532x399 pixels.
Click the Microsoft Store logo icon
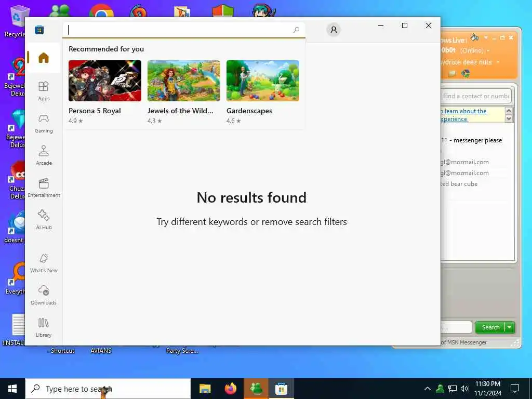click(39, 30)
